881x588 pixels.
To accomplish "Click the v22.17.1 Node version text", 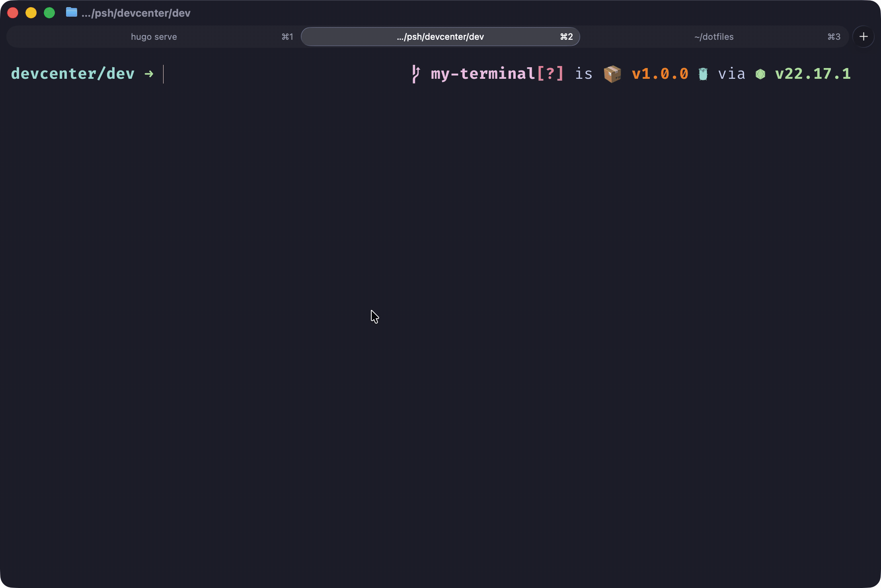I will (x=813, y=74).
